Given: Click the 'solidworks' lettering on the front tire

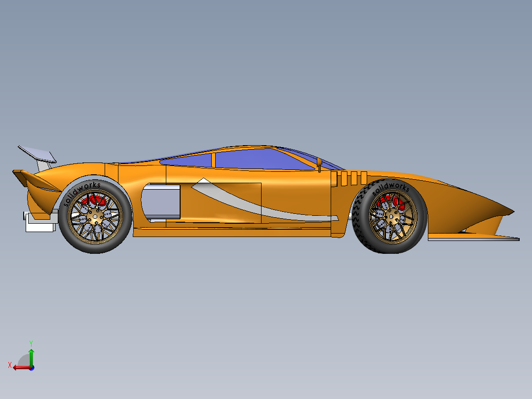Looking at the screenshot, I should (x=390, y=188).
